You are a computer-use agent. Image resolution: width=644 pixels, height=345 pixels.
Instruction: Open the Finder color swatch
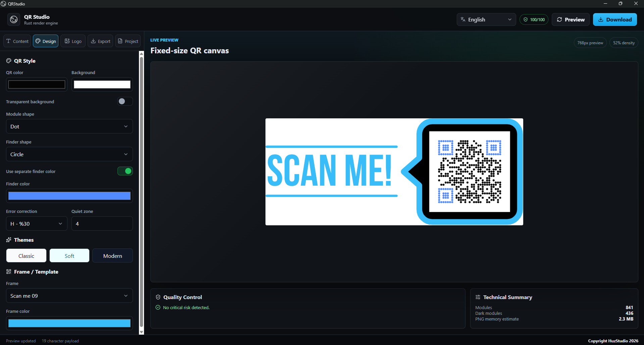point(69,196)
